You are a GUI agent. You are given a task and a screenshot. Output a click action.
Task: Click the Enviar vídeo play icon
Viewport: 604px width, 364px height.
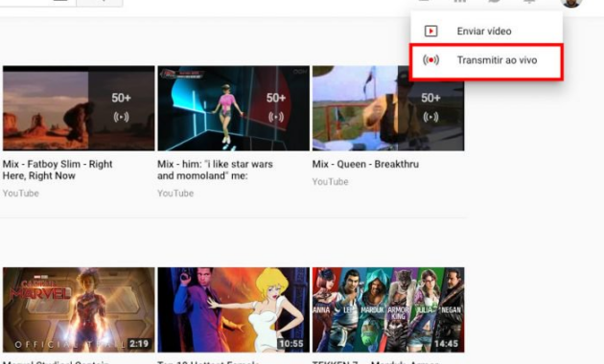click(430, 31)
